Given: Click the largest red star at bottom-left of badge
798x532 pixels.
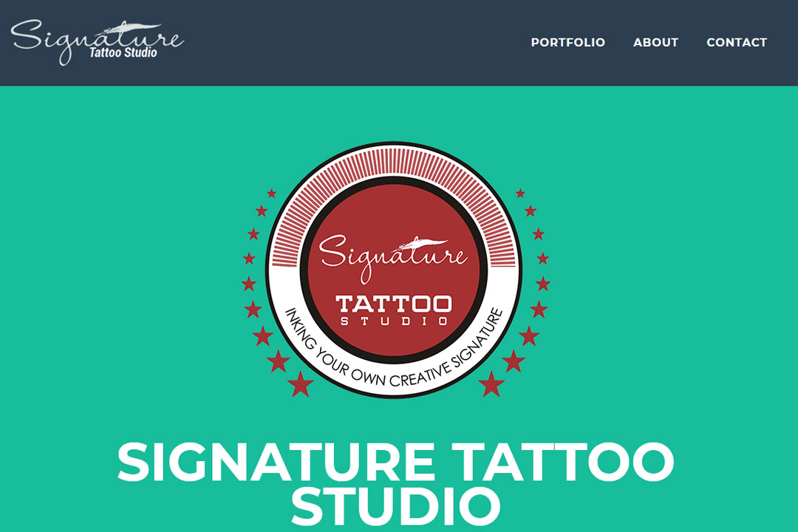Looking at the screenshot, I should pos(300,384).
